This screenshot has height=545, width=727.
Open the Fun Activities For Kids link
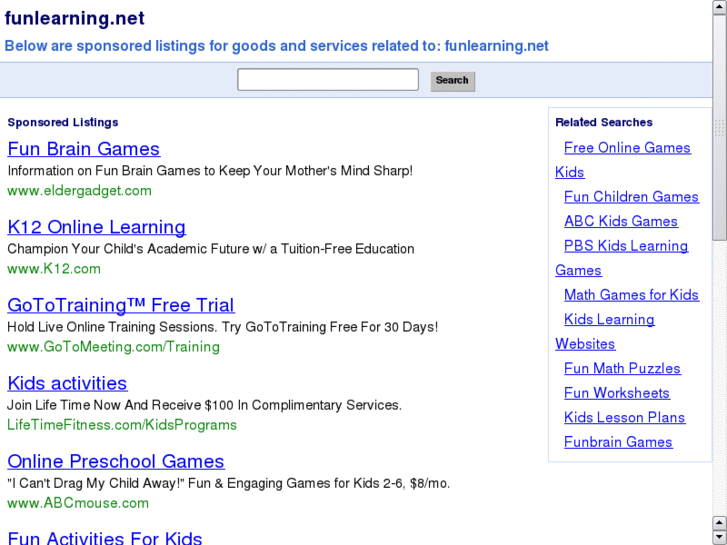coord(104,538)
